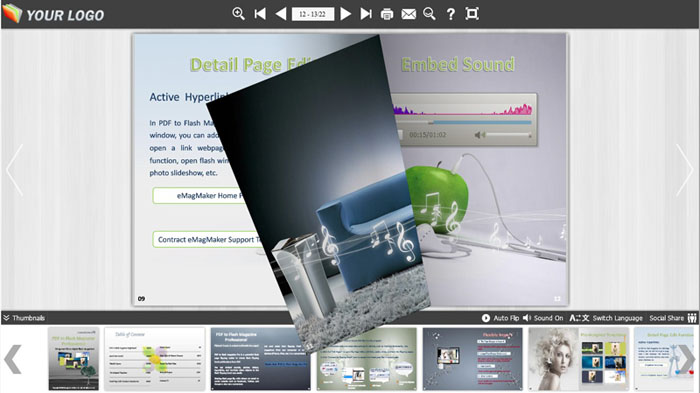
Task: Open the Table of Content thumbnail
Action: click(154, 359)
